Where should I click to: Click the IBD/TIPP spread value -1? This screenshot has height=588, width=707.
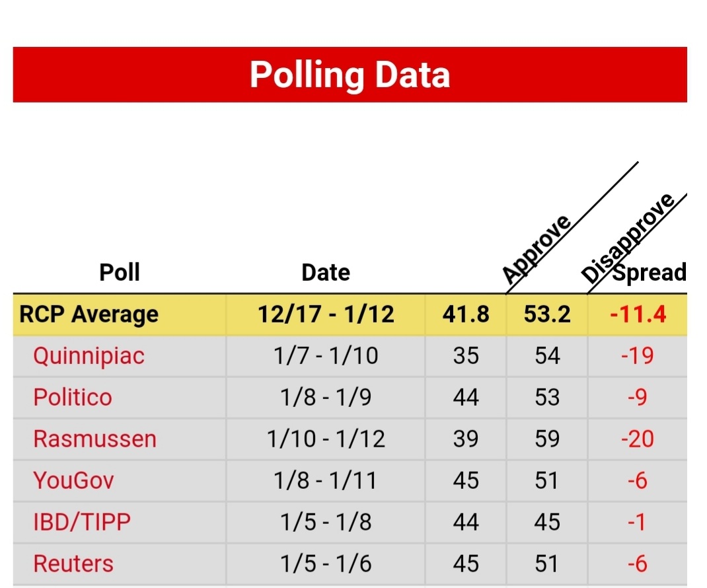[637, 522]
